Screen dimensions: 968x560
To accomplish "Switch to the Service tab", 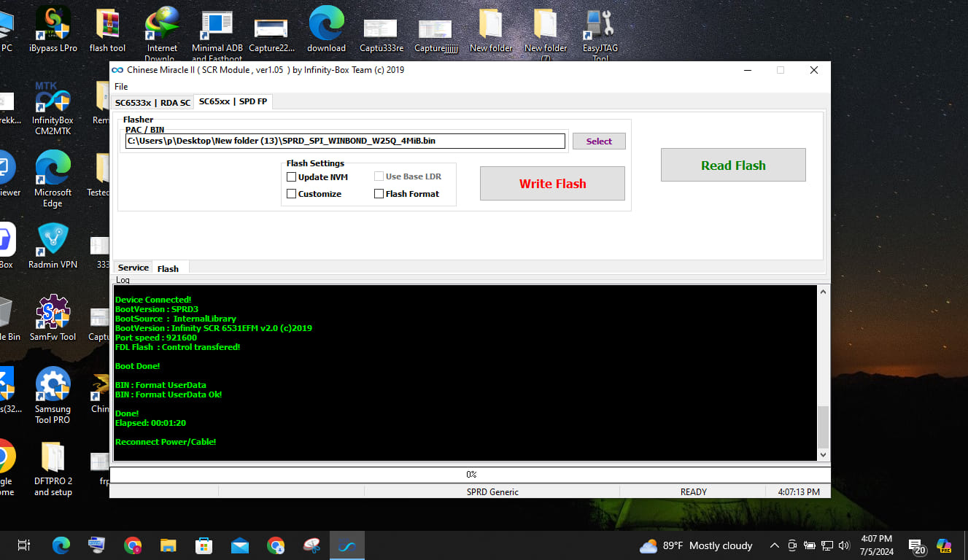I will coord(133,268).
